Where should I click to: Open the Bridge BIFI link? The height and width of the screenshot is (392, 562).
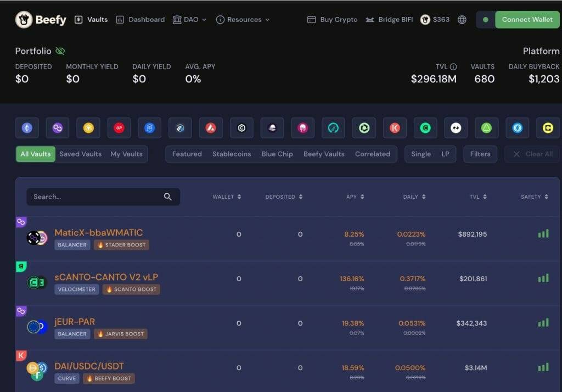389,20
